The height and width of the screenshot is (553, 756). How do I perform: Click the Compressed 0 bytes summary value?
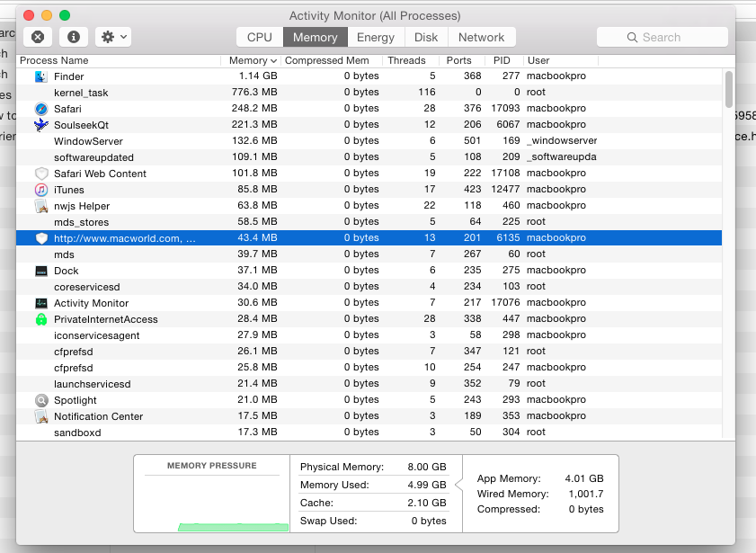(x=586, y=509)
